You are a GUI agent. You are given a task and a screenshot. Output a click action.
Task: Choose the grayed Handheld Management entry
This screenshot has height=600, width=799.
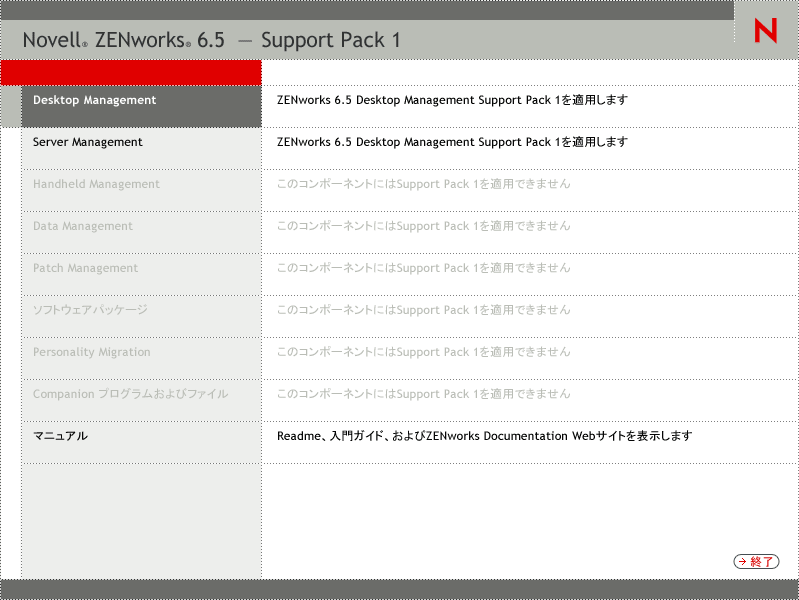(142, 191)
